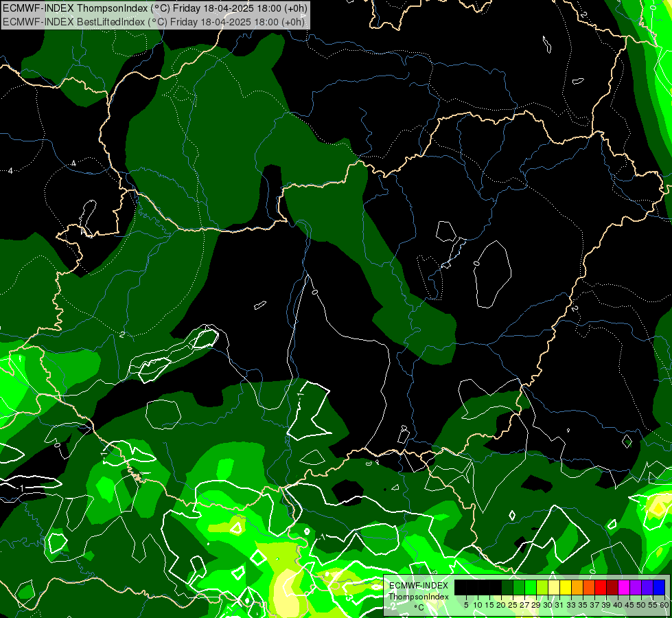Click the indigo 50–55 legend swatch
672x618 pixels.
click(647, 587)
